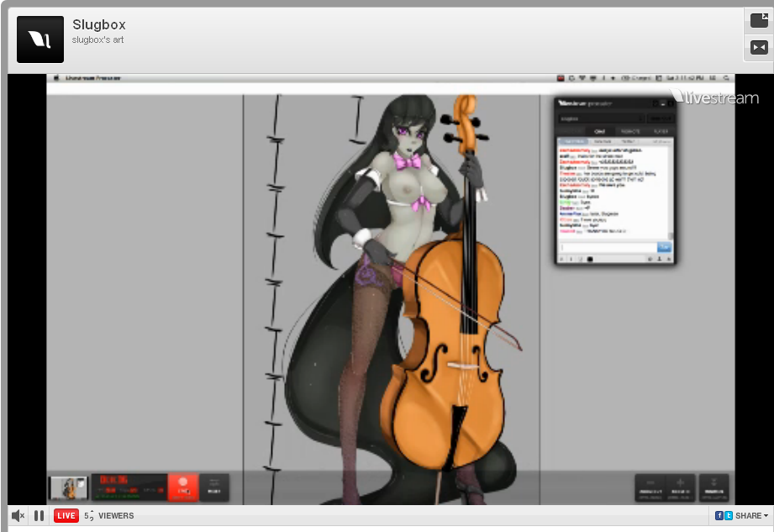The width and height of the screenshot is (774, 532).
Task: Click the minimize button in Procaster bar
Action: point(713,487)
